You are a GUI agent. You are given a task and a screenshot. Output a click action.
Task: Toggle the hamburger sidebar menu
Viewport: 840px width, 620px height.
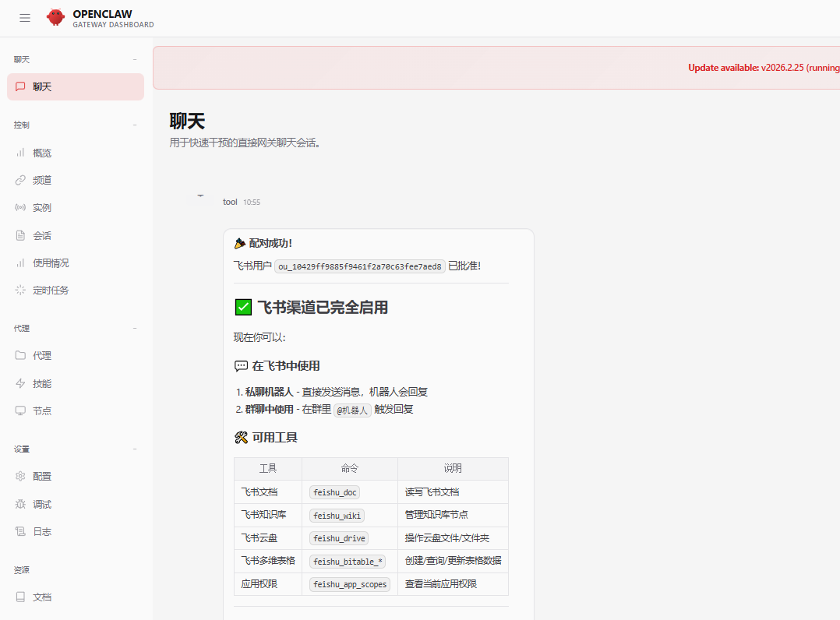tap(25, 18)
